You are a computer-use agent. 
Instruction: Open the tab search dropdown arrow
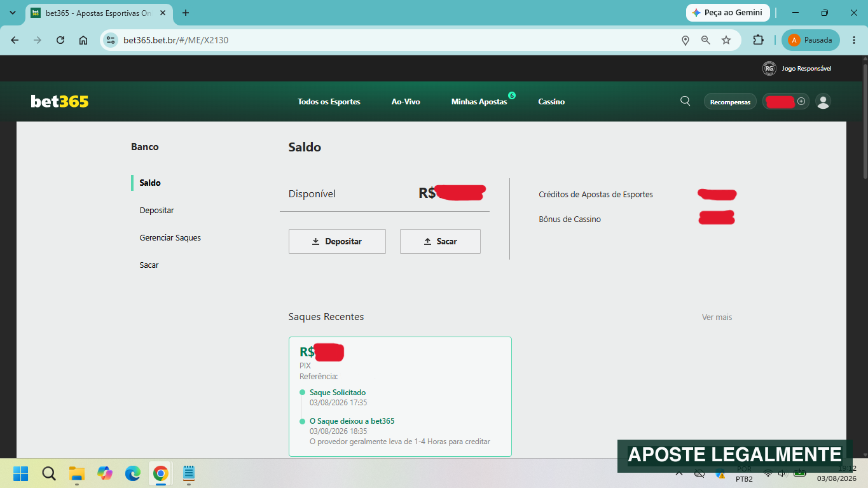(x=13, y=13)
